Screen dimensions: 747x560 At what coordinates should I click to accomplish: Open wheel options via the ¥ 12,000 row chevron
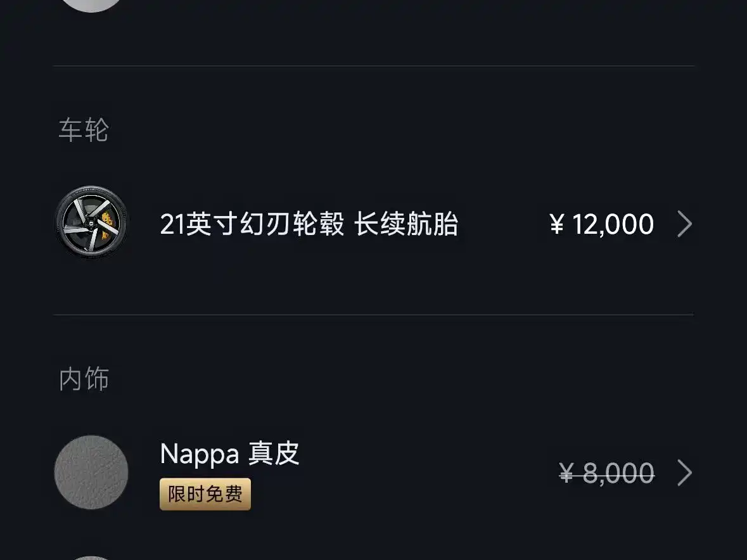684,224
